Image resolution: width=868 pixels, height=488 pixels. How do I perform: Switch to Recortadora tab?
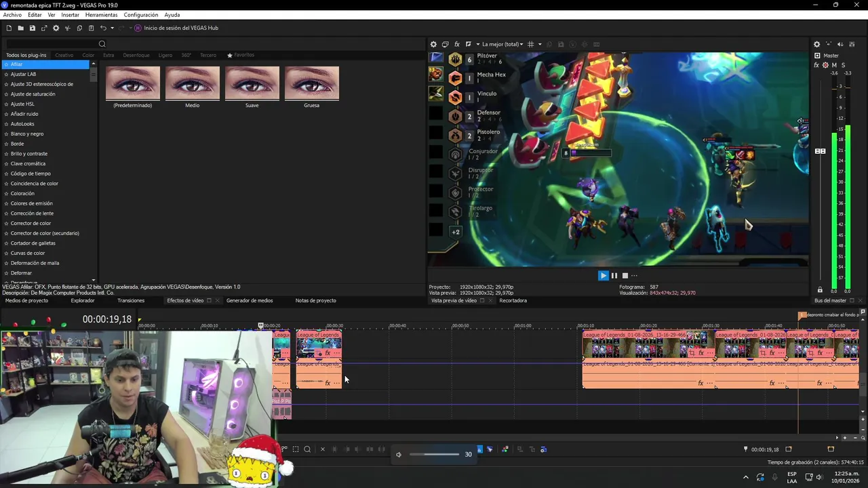tap(513, 300)
